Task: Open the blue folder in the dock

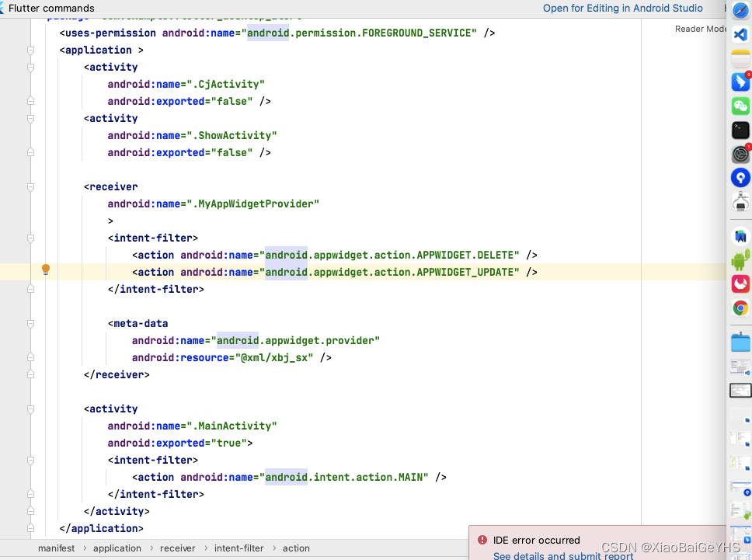Action: click(740, 343)
